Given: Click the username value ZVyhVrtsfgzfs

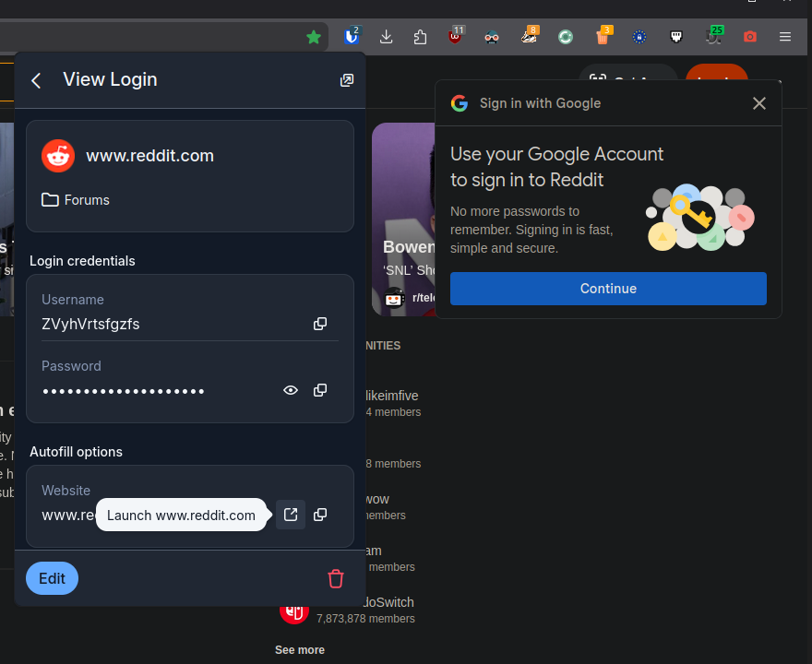Looking at the screenshot, I should [90, 324].
